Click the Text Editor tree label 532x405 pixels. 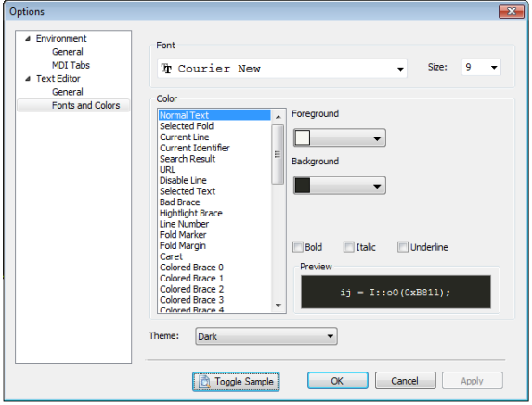coord(58,79)
